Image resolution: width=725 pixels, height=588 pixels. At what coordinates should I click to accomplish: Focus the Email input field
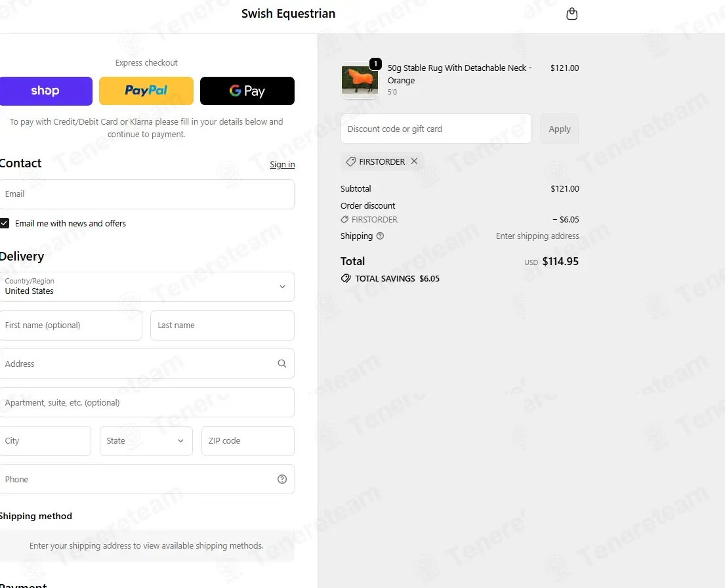[x=146, y=194]
